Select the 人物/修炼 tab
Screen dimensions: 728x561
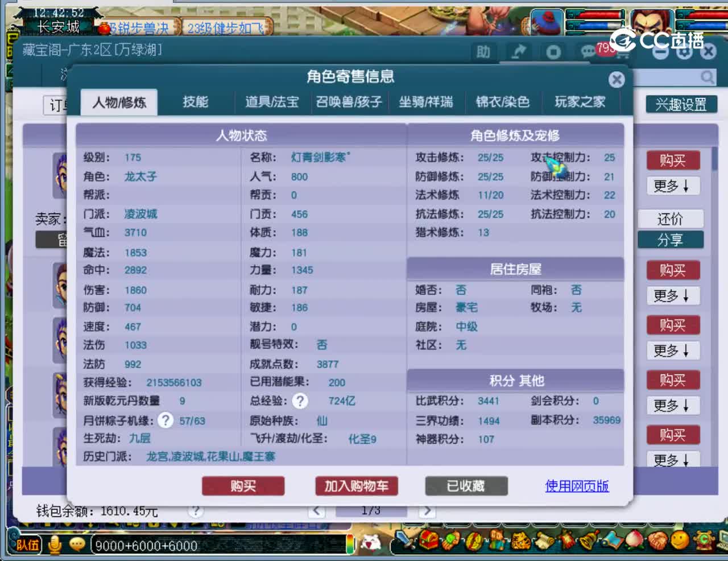[119, 102]
